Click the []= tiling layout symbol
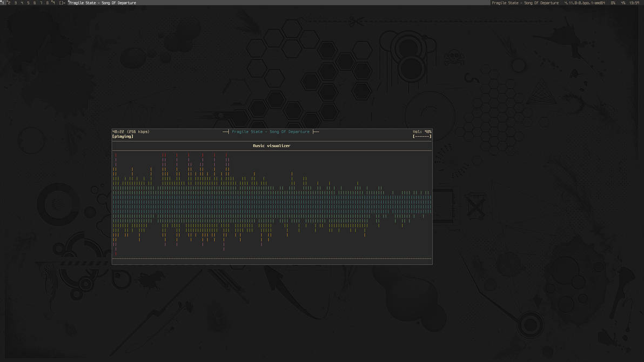Image resolution: width=644 pixels, height=362 pixels. click(62, 3)
